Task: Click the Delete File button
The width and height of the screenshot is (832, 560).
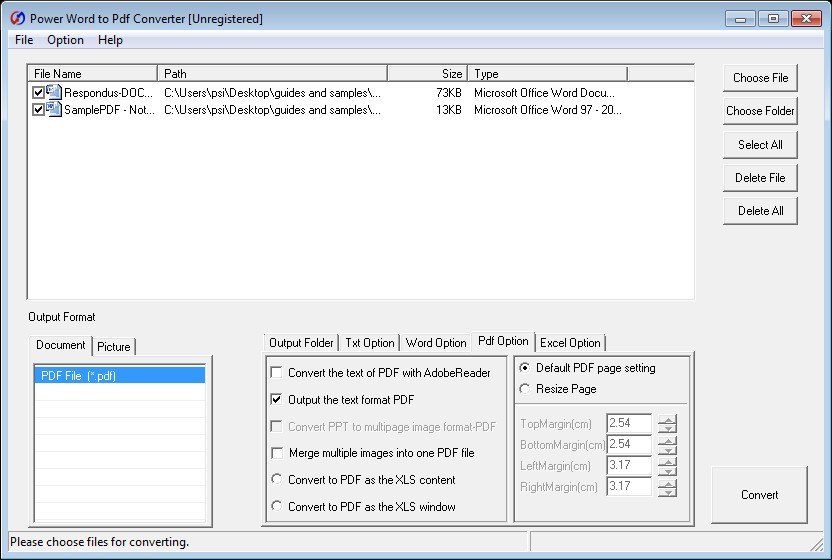Action: (x=760, y=178)
